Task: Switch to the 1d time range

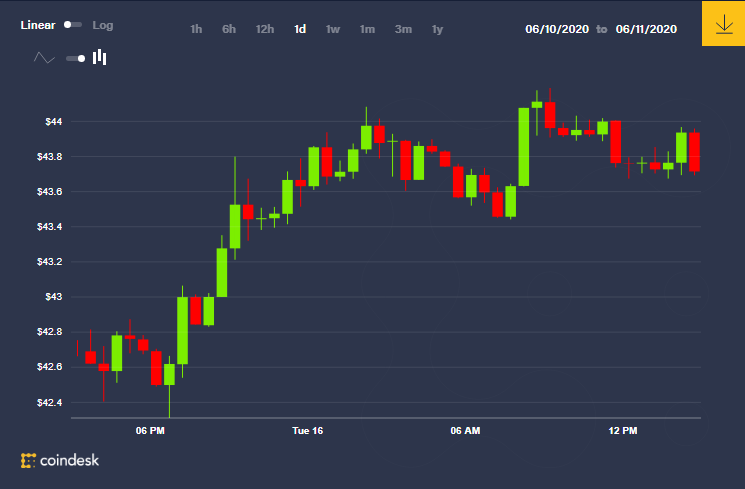Action: [x=300, y=29]
